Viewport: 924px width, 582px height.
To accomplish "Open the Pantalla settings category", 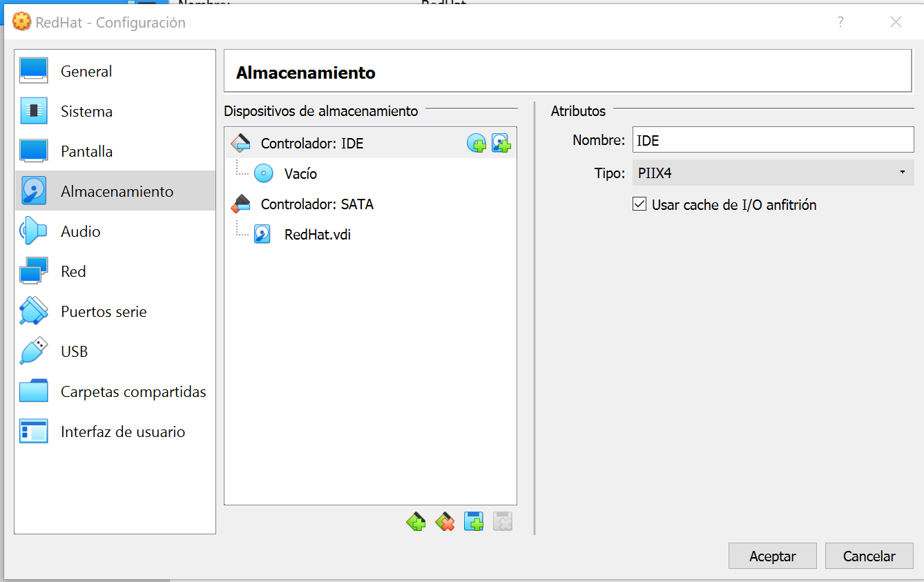I will (x=115, y=151).
